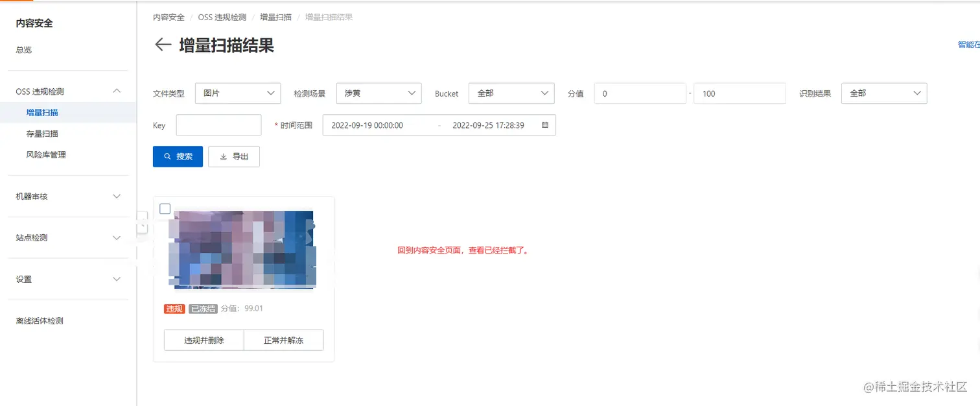Click the 正常并解冻 button

click(283, 340)
